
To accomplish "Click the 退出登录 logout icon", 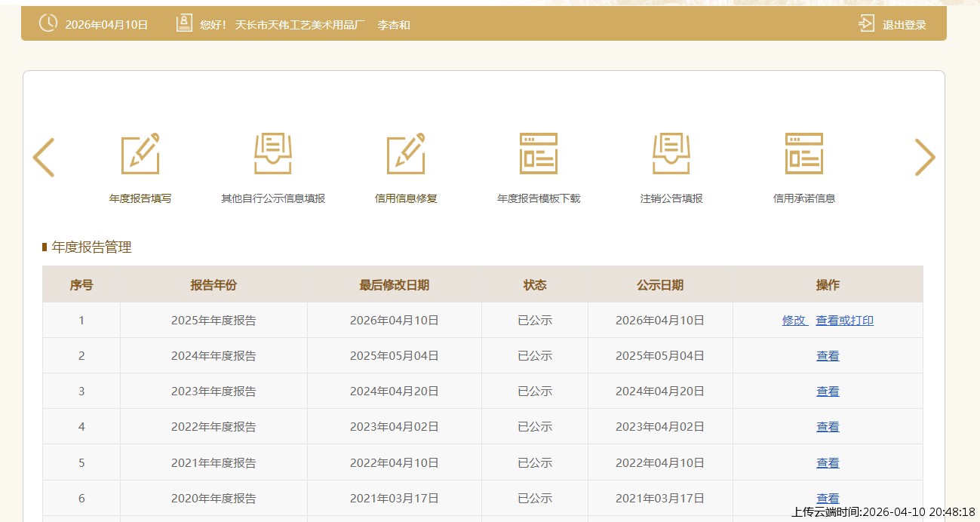I will 866,24.
